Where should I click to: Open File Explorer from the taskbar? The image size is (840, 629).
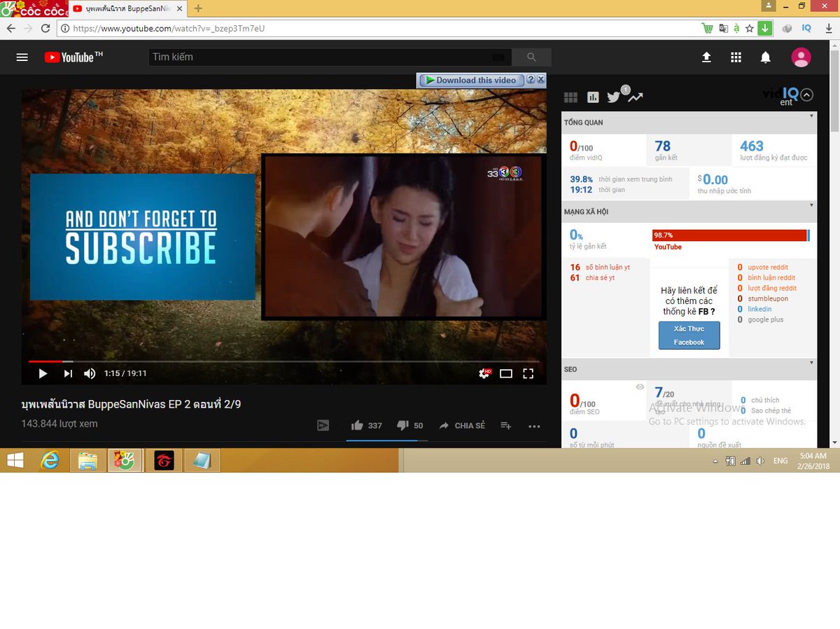[87, 460]
